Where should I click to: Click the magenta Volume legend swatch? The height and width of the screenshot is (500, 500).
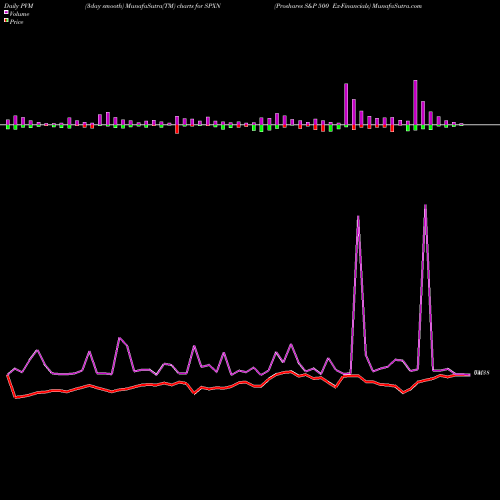6,12
